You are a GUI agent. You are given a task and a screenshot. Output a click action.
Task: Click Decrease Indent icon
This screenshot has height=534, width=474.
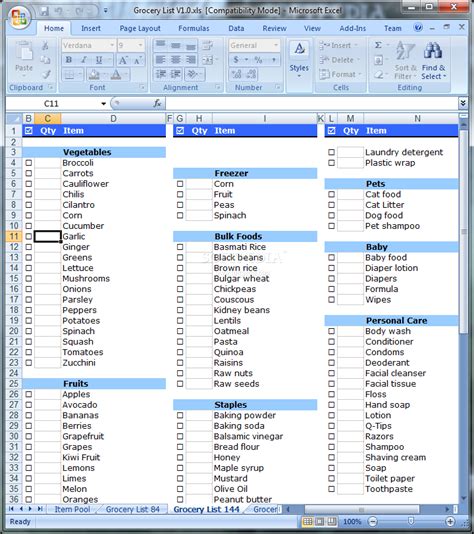[x=161, y=74]
